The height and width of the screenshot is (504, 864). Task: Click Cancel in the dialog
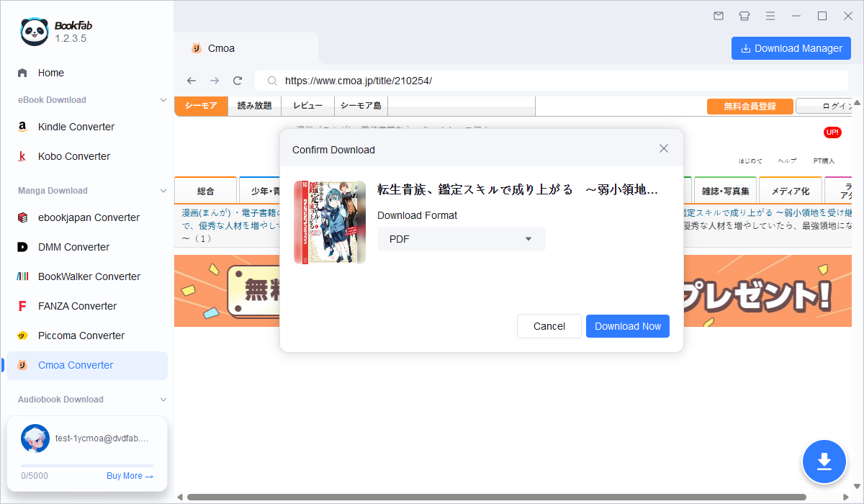(549, 326)
